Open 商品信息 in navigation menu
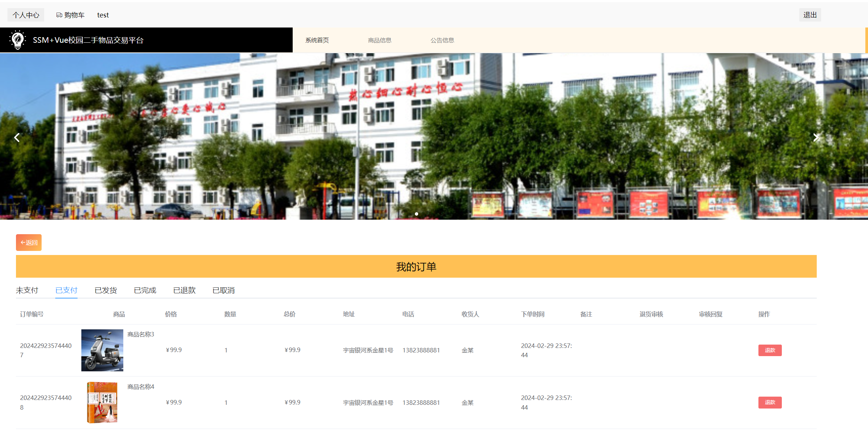 pyautogui.click(x=379, y=40)
